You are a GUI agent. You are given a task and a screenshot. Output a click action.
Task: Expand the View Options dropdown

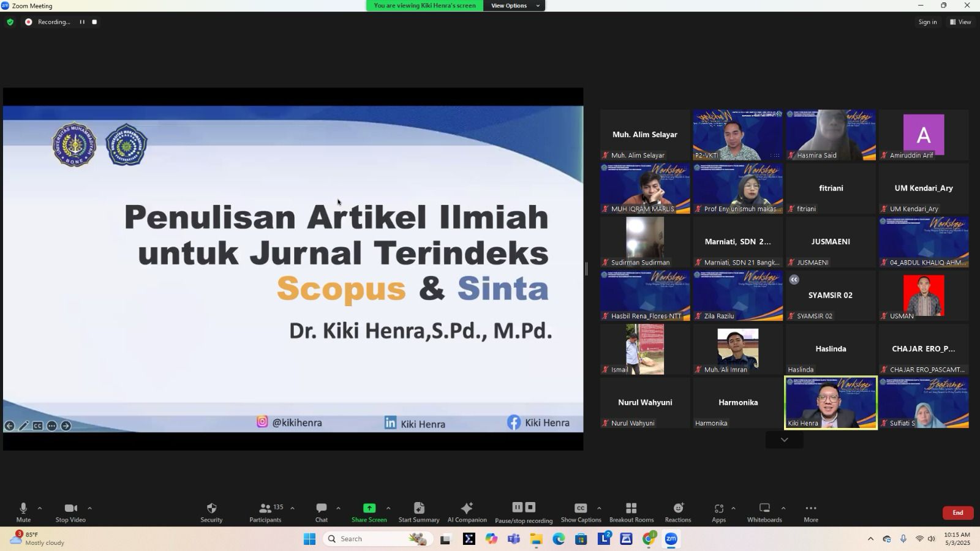tap(514, 6)
